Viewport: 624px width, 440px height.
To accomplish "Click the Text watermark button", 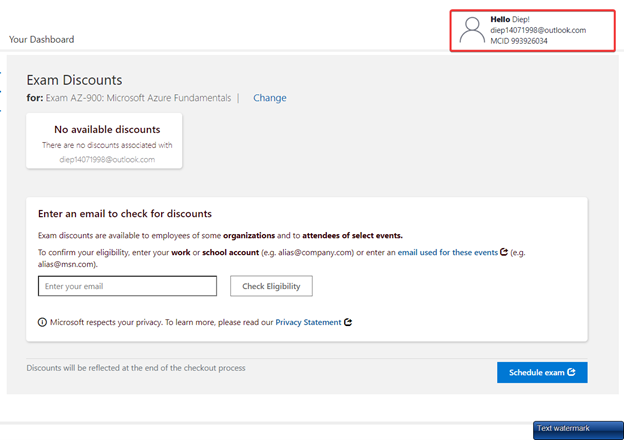I will [x=577, y=429].
